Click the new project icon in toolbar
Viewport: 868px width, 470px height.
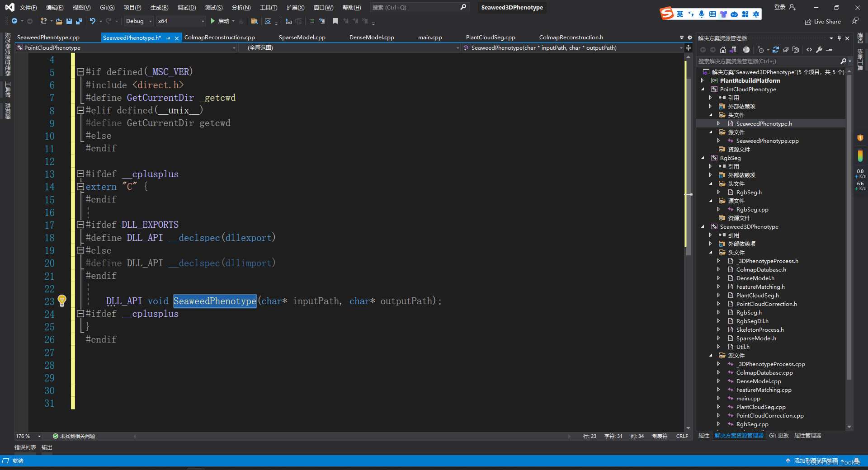pos(43,21)
